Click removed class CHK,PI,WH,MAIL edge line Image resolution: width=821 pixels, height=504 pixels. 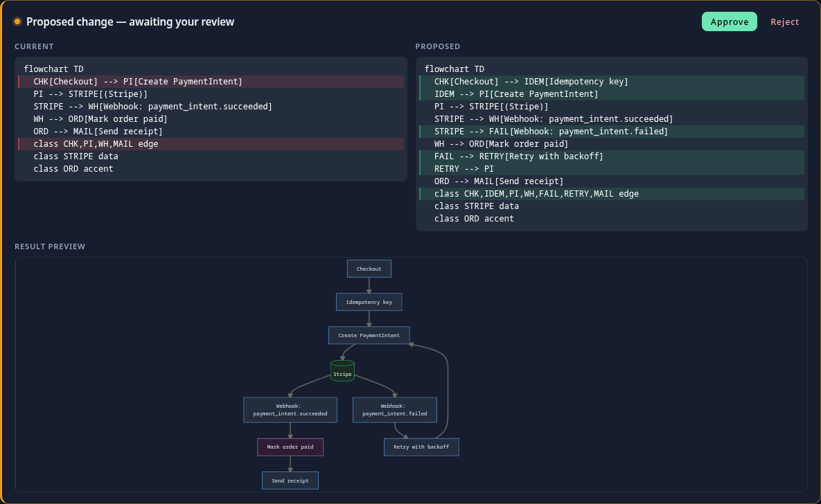(x=211, y=144)
